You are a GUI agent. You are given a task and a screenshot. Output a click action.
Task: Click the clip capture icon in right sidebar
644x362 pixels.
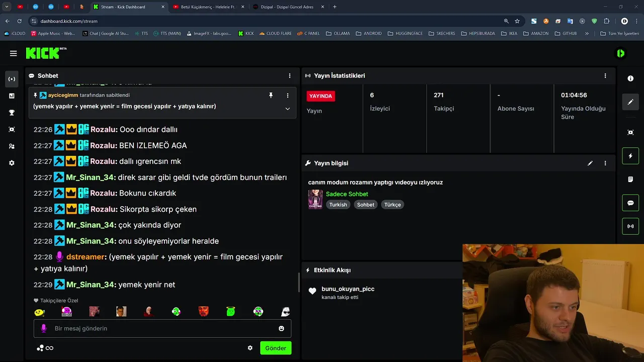[630, 132]
